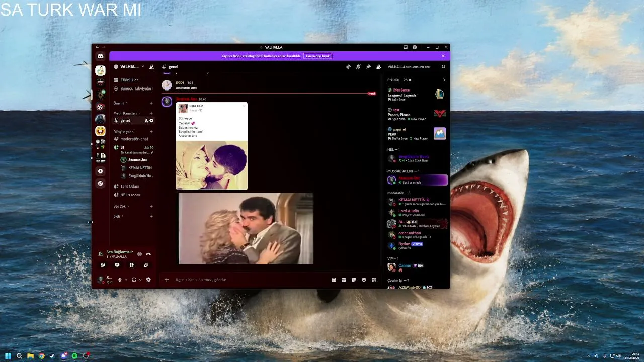Open apps launcher icon in message bar
Image resolution: width=644 pixels, height=362 pixels.
click(x=374, y=280)
